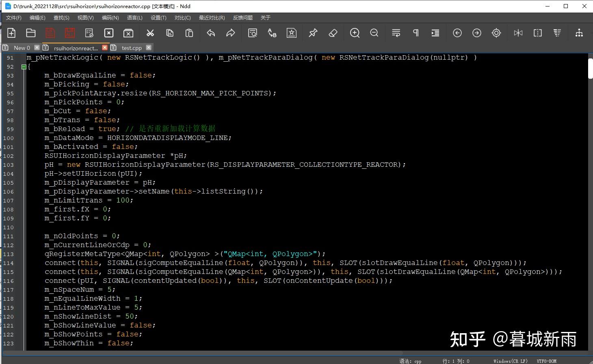Viewport: 593px width, 364px height.
Task: Save the current file via red disk icon
Action: click(50, 33)
